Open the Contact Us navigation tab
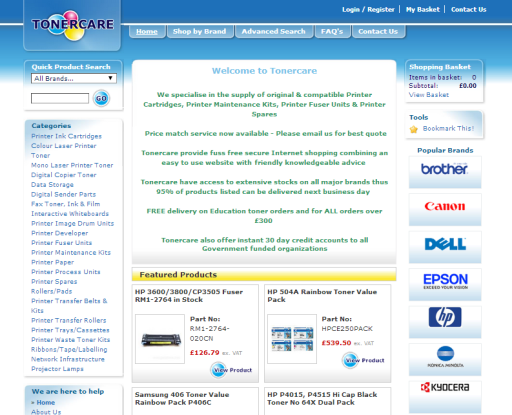512x415 pixels. coord(378,32)
